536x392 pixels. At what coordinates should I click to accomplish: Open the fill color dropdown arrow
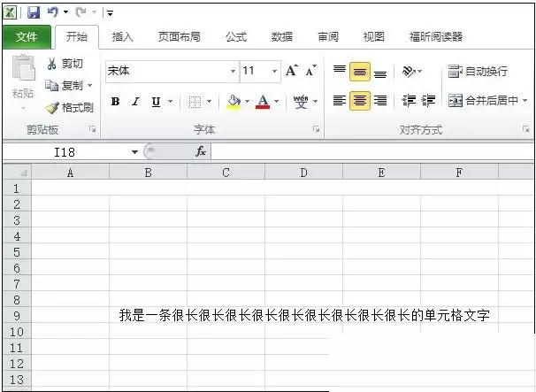point(247,102)
